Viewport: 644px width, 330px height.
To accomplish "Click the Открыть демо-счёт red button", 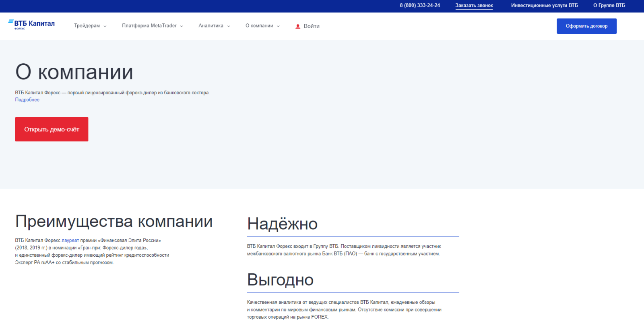I will [x=52, y=129].
